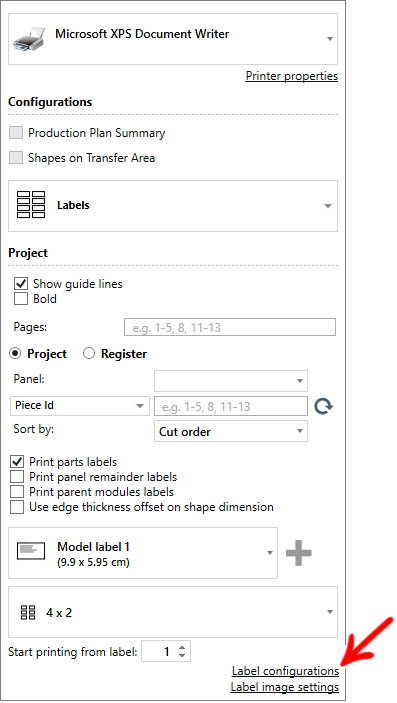397x703 pixels.
Task: Open the Label image settings link
Action: [x=285, y=687]
